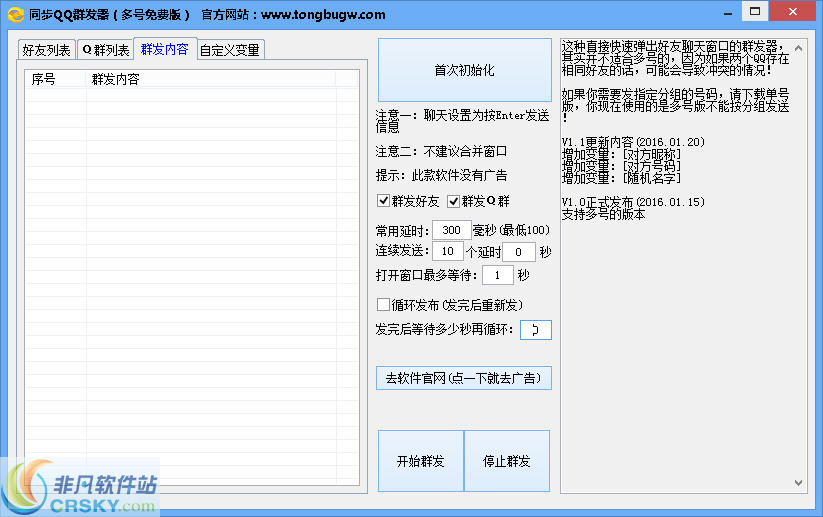
Task: Close the 同步QQ群发器 window
Action: point(793,11)
